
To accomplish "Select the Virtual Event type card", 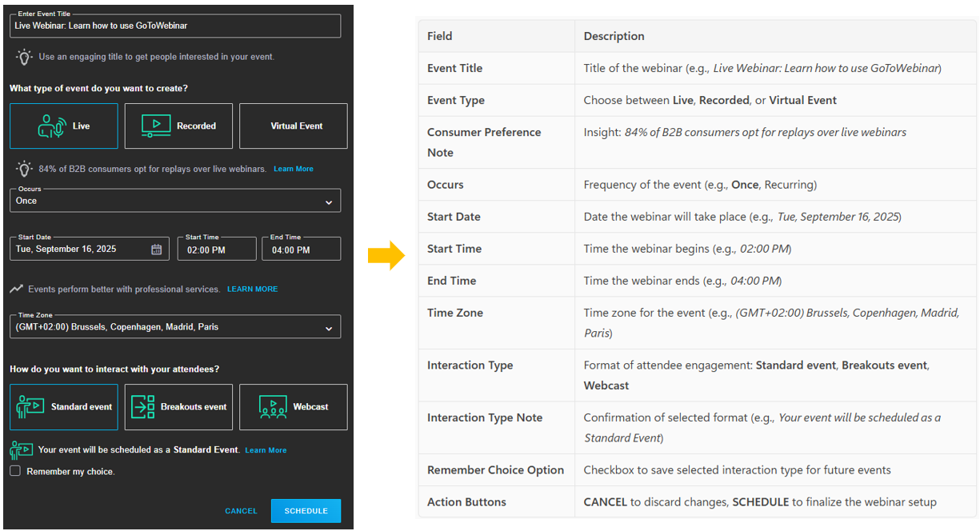I will tap(294, 126).
